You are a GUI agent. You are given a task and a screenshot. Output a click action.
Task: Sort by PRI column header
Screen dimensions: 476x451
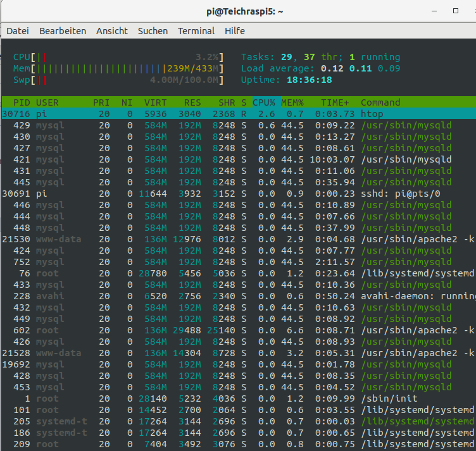(101, 102)
